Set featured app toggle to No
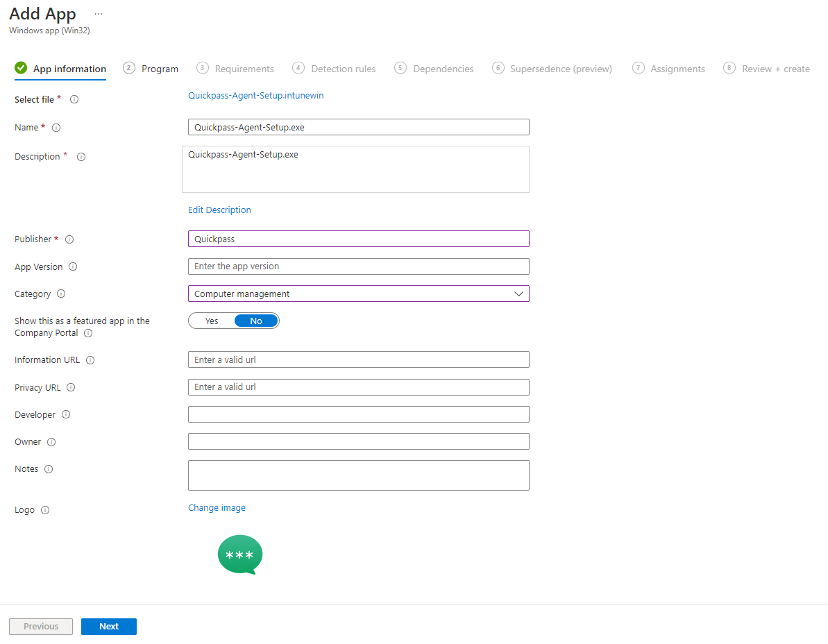The height and width of the screenshot is (644, 828). [256, 321]
